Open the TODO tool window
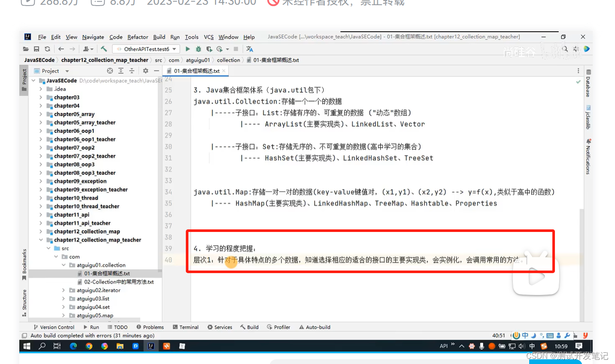 (x=117, y=327)
